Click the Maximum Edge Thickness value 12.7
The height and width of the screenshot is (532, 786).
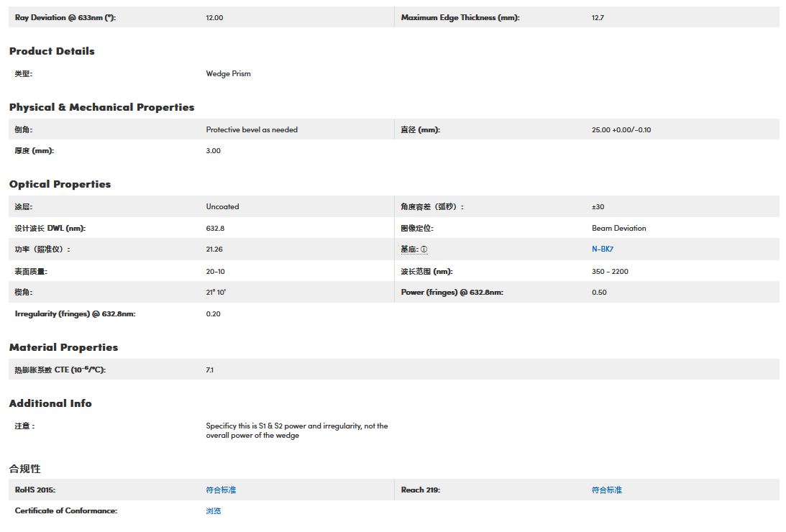pos(598,17)
